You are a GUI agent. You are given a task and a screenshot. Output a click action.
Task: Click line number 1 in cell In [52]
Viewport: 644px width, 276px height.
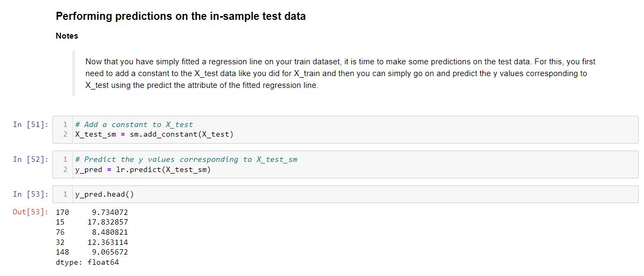[x=65, y=159]
